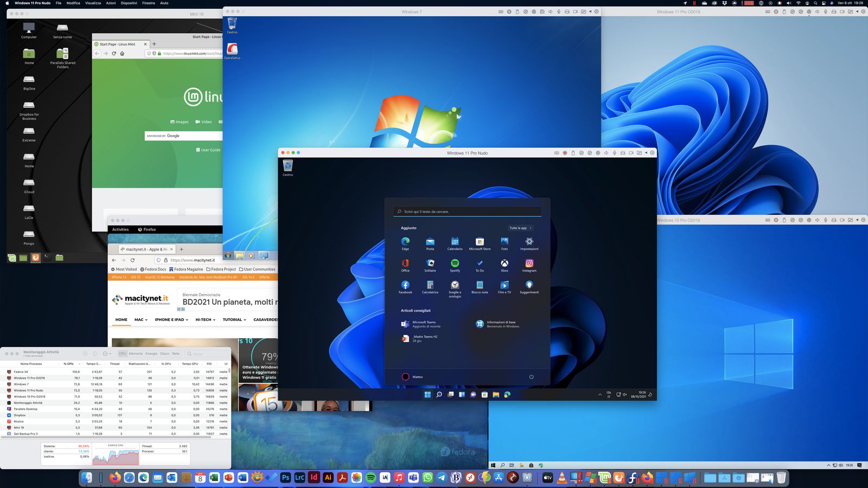Open Microsoft Store pinned app
The image size is (868, 488).
[x=480, y=243]
